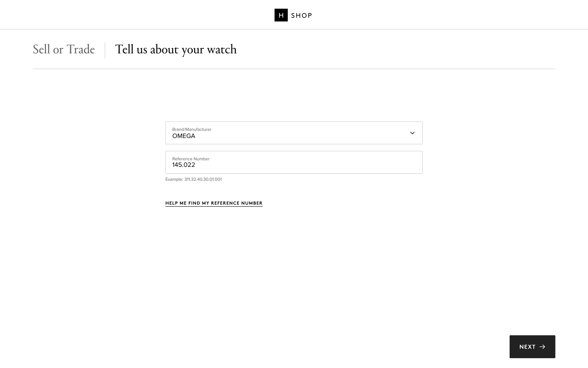Click the chevron arrow in the brand field
This screenshot has height=368, width=588.
(412, 133)
